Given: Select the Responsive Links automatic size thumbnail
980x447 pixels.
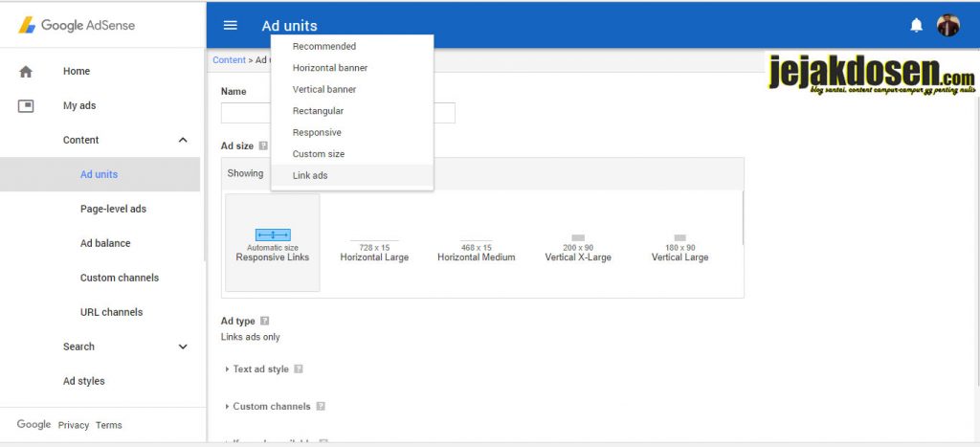Looking at the screenshot, I should (273, 242).
